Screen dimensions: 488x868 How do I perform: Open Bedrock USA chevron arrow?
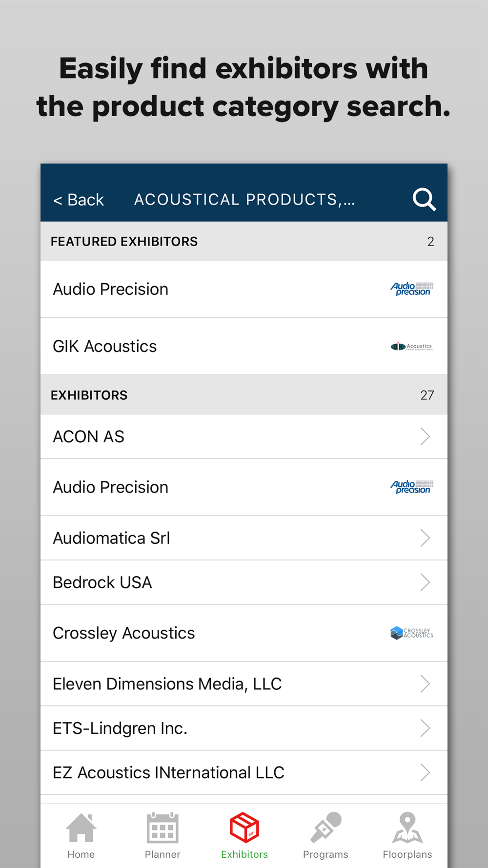point(425,582)
